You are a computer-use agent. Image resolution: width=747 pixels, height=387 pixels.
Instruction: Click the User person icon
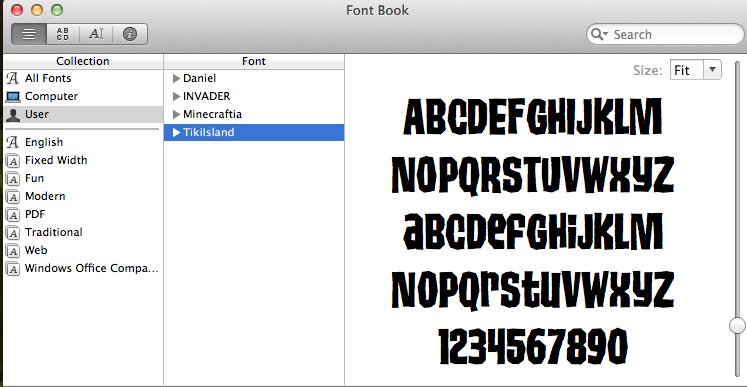[x=13, y=115]
